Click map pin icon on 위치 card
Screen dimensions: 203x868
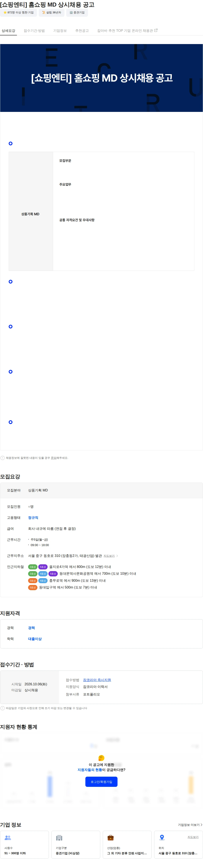162,838
